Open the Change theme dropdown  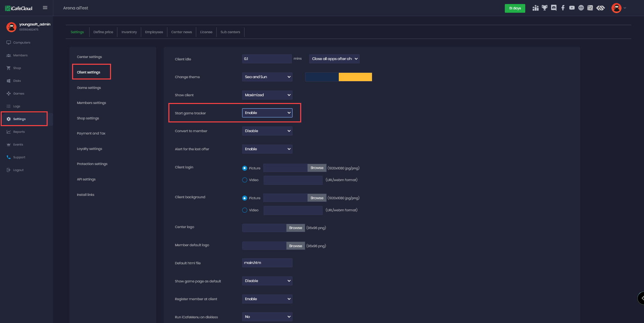267,77
